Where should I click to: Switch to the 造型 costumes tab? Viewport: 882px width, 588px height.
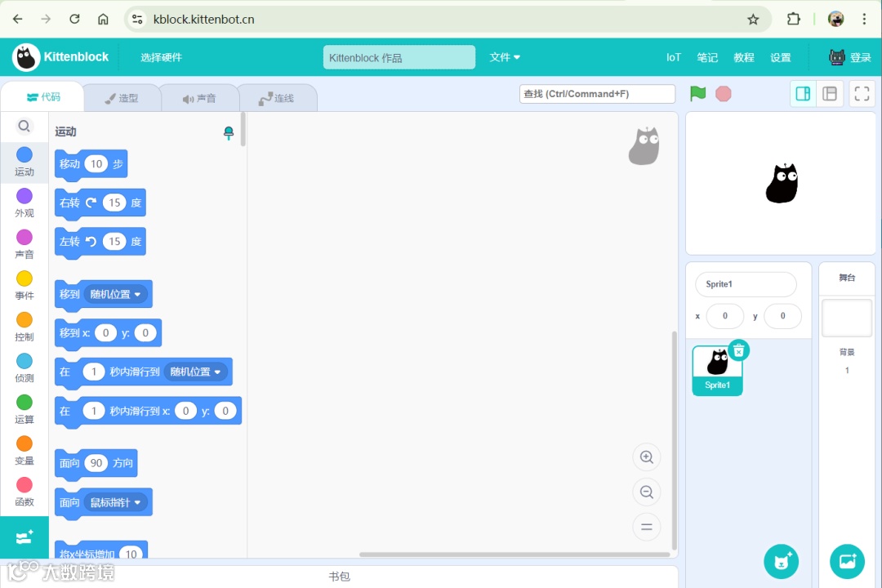tap(122, 98)
